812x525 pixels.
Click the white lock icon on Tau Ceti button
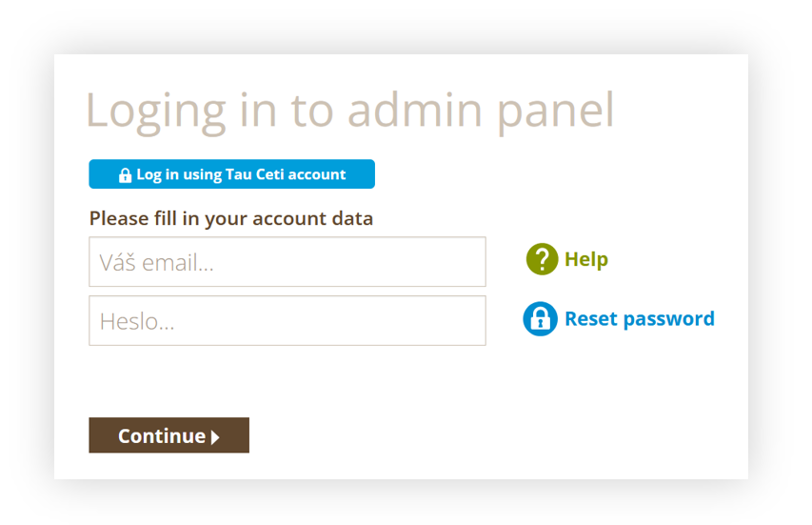[x=125, y=175]
